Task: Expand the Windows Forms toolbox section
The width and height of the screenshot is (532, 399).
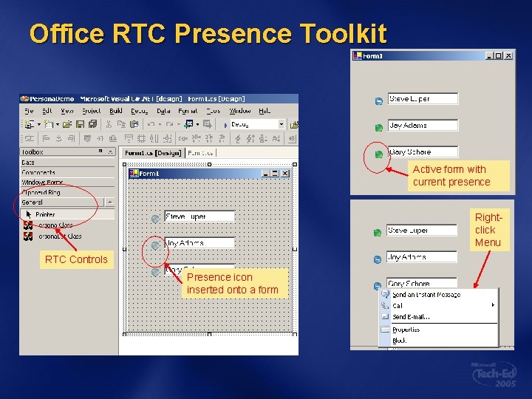Action: [x=67, y=183]
